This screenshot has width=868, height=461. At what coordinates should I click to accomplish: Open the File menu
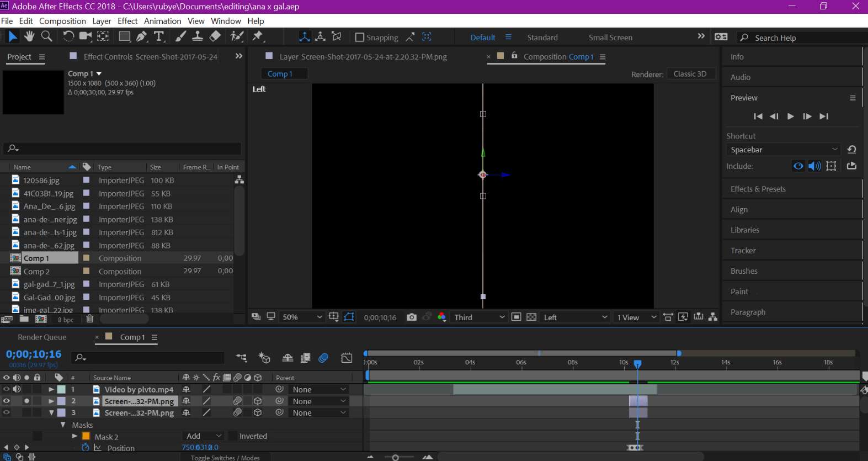(x=7, y=21)
